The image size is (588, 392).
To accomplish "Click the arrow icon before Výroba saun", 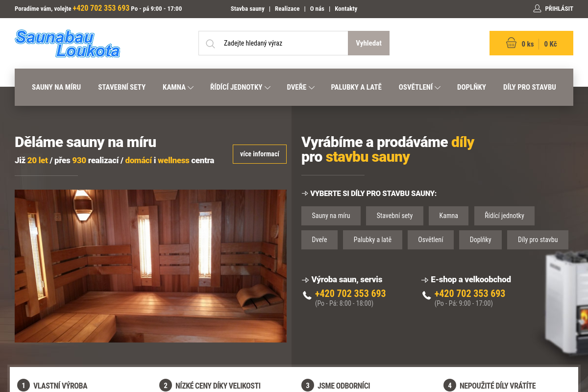I will (305, 280).
